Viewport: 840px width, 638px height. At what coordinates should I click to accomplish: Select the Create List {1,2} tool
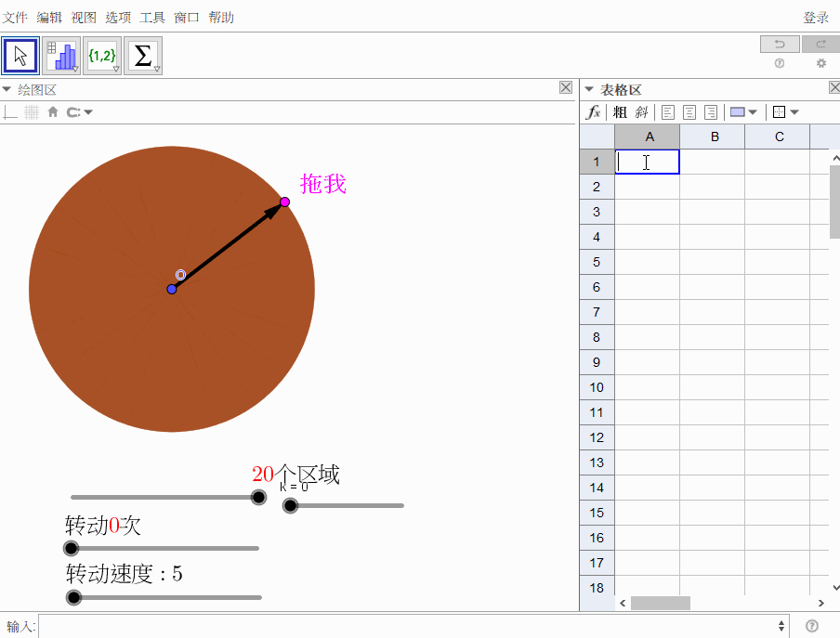point(102,56)
